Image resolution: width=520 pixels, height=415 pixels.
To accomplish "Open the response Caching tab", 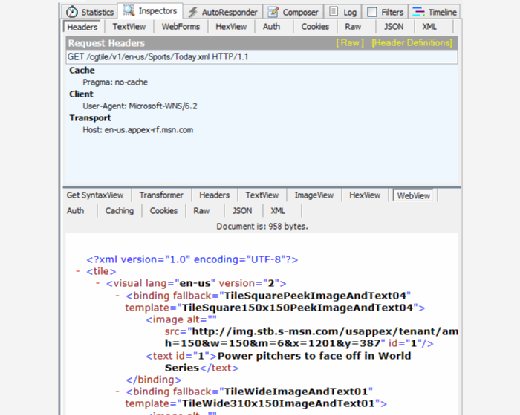I will point(120,211).
